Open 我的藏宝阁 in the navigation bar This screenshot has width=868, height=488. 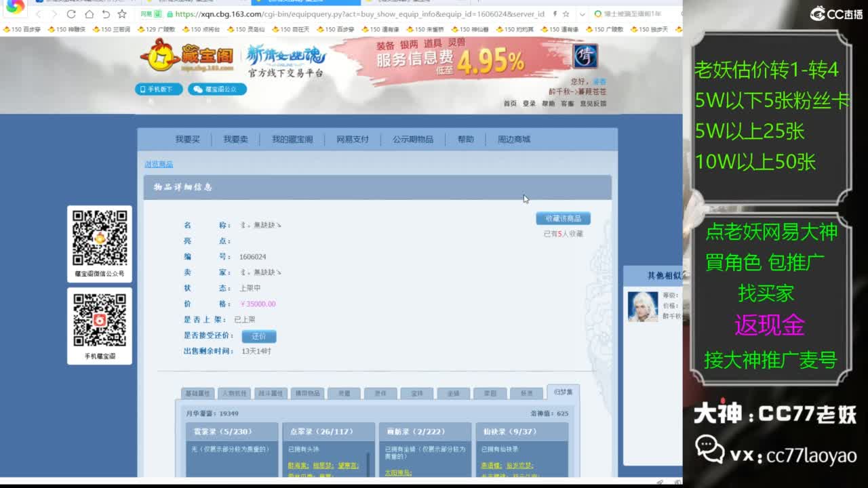pos(292,139)
